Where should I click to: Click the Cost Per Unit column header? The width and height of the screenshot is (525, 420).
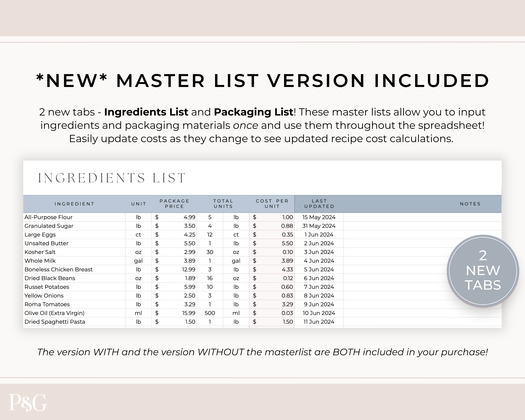pos(272,204)
